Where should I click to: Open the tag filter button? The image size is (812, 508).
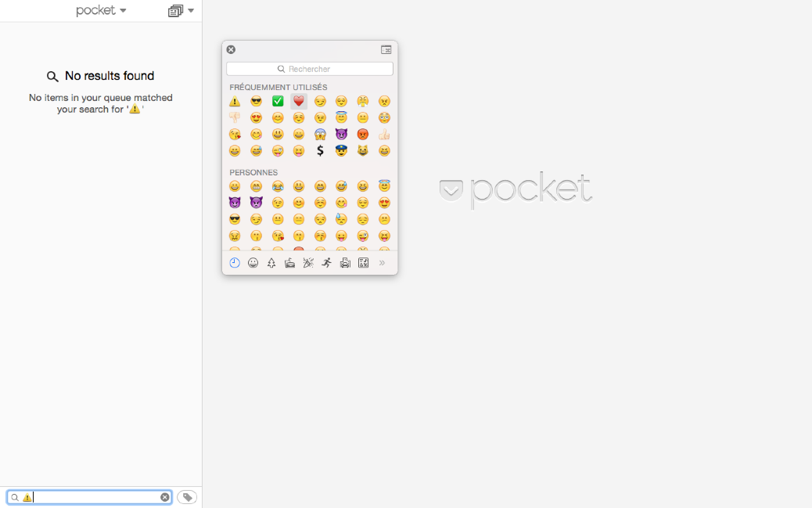(x=187, y=497)
